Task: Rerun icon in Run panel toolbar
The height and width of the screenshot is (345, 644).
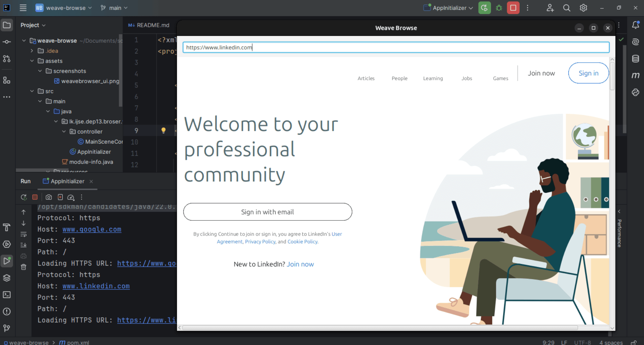Action: pyautogui.click(x=24, y=197)
